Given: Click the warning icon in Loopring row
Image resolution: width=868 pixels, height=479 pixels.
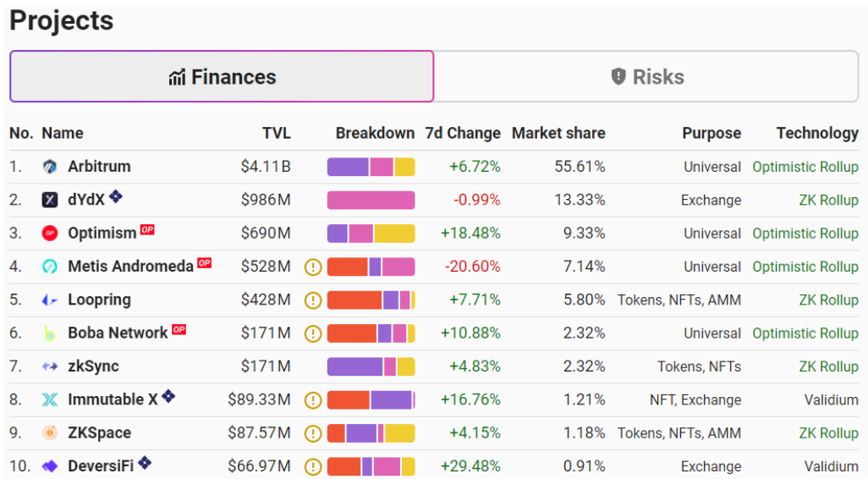Looking at the screenshot, I should [313, 300].
